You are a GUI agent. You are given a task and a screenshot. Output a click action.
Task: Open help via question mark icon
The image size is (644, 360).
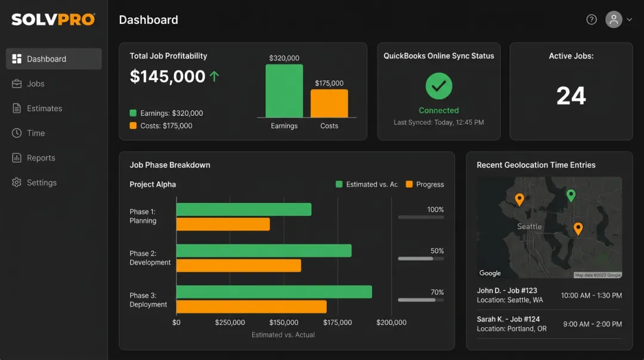tap(592, 19)
